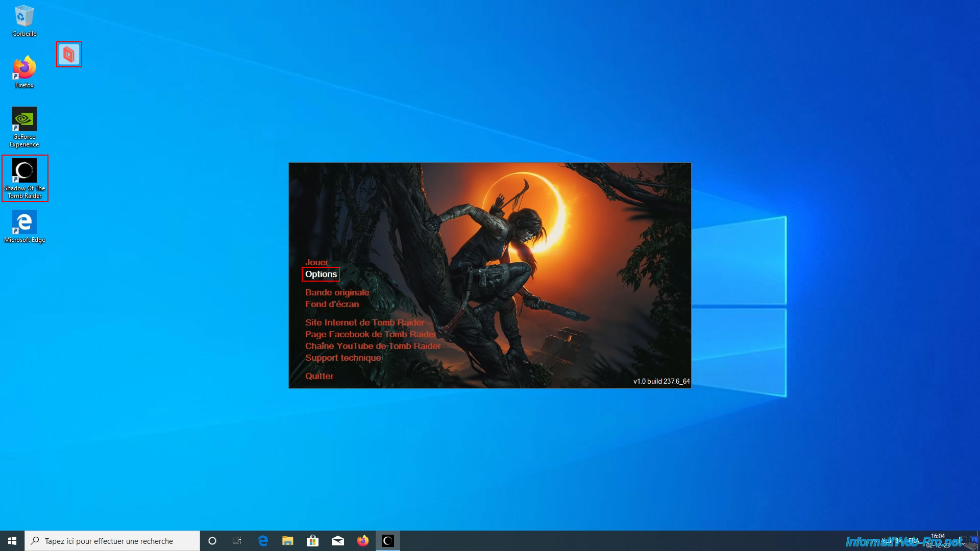Click the taskbar search field
Image resolution: width=980 pixels, height=551 pixels.
point(112,541)
